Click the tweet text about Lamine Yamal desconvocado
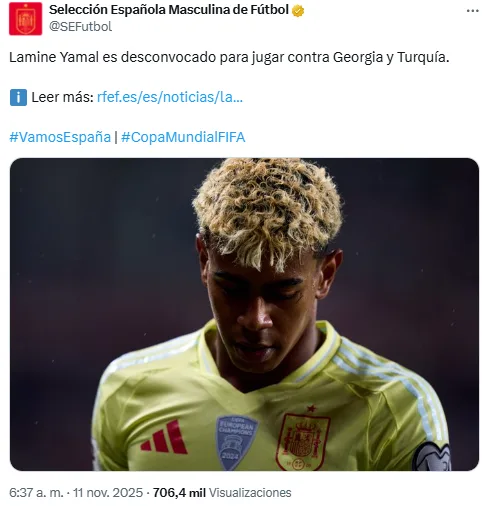The width and height of the screenshot is (482, 506). click(229, 57)
